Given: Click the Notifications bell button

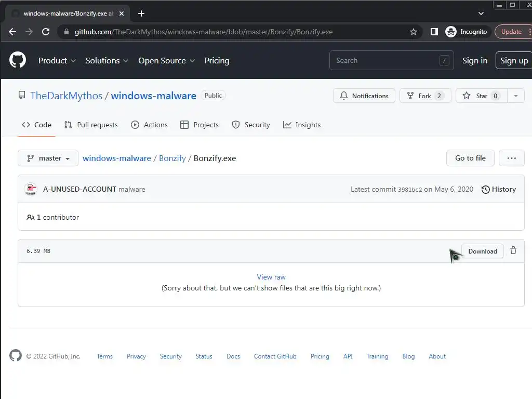Looking at the screenshot, I should (364, 96).
